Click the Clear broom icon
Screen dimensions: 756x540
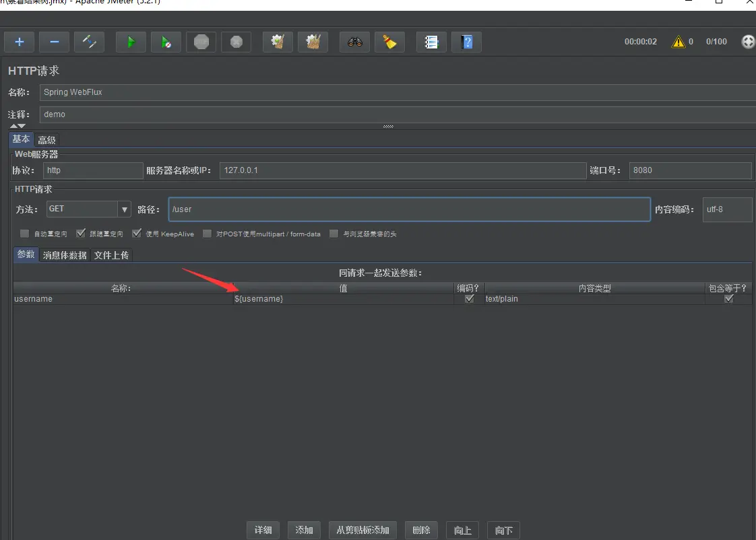tap(278, 42)
